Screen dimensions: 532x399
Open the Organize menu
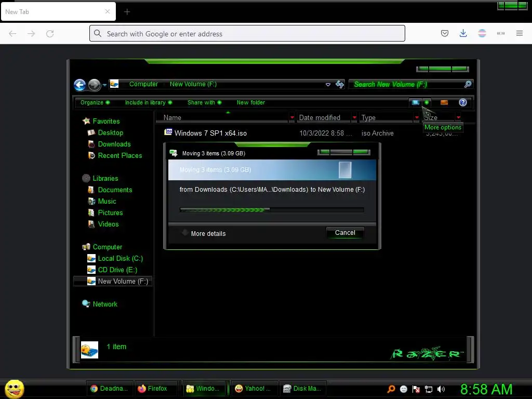pyautogui.click(x=95, y=102)
